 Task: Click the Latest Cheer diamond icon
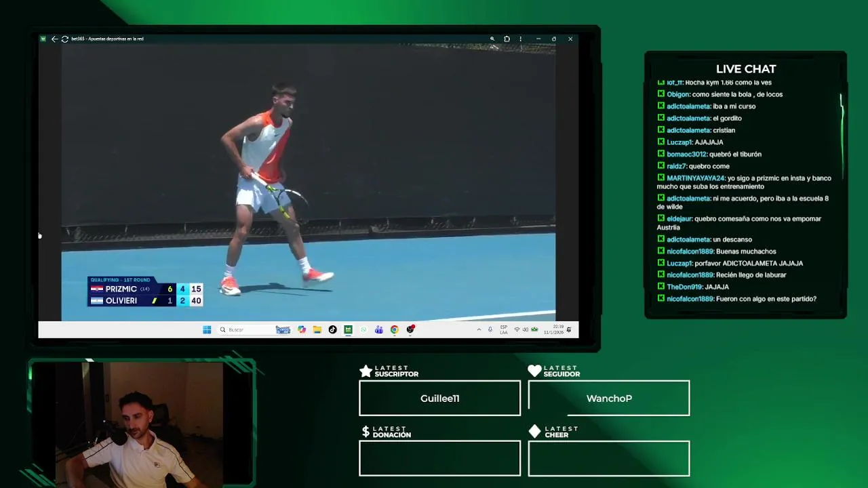point(534,432)
